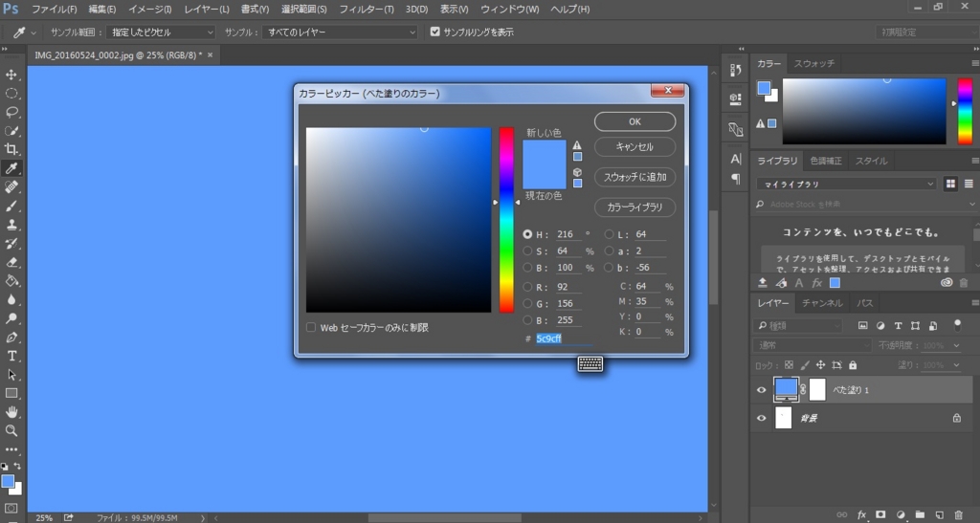Viewport: 980px width, 523px height.
Task: Open the layer 塗り percentage dropdown
Action: click(956, 365)
